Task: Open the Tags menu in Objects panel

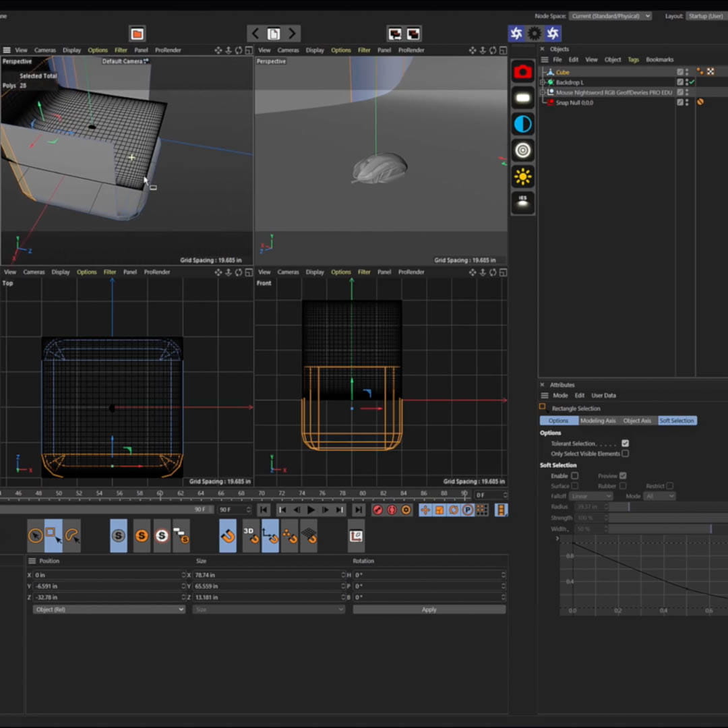Action: [633, 59]
